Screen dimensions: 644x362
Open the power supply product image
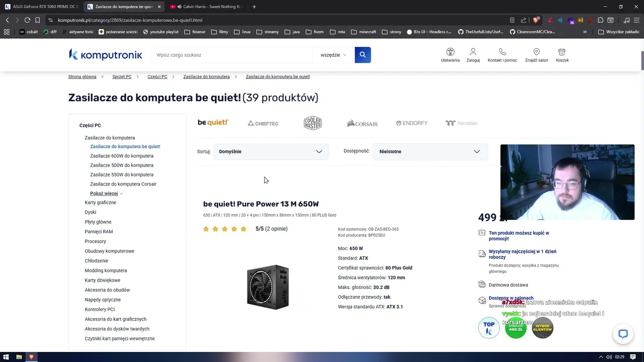click(x=268, y=287)
